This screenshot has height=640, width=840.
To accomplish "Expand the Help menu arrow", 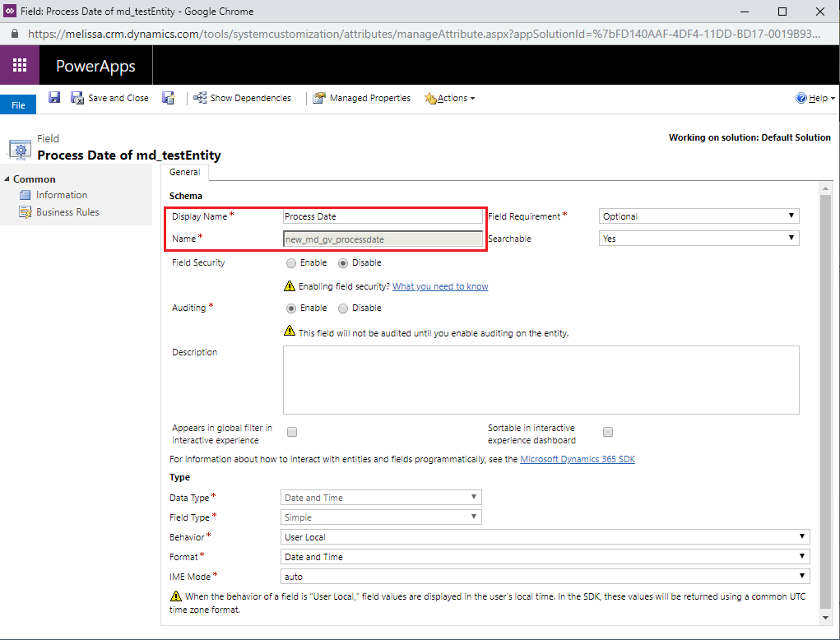I will 833,99.
